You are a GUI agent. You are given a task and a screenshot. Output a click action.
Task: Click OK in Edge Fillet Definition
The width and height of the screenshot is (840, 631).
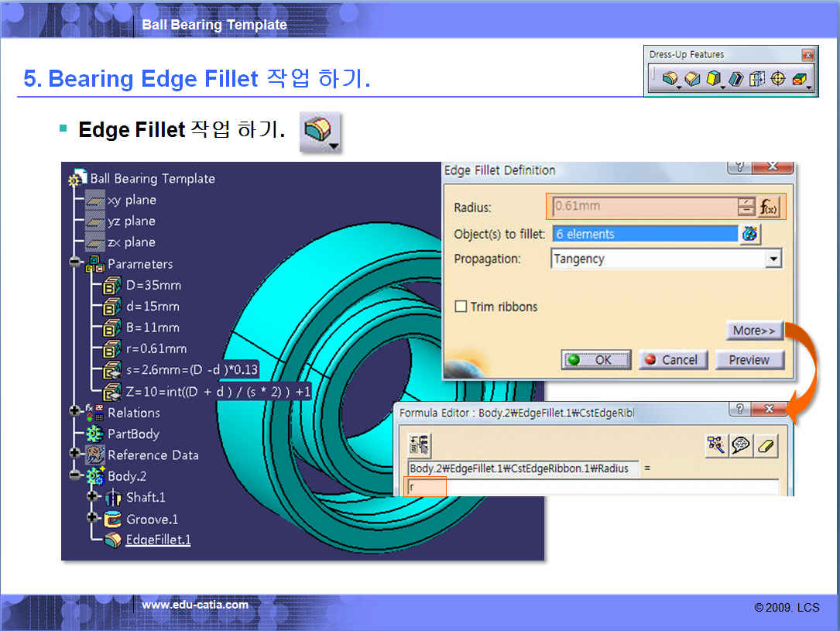[596, 359]
